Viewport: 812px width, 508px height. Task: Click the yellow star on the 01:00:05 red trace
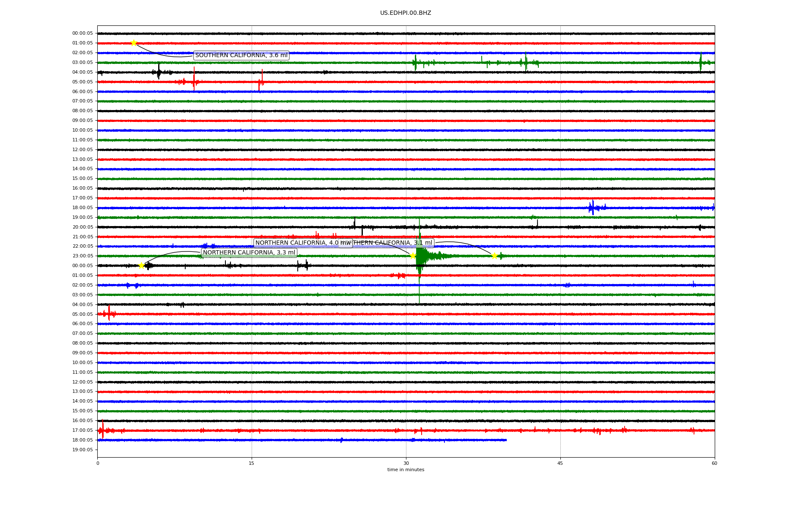(134, 43)
